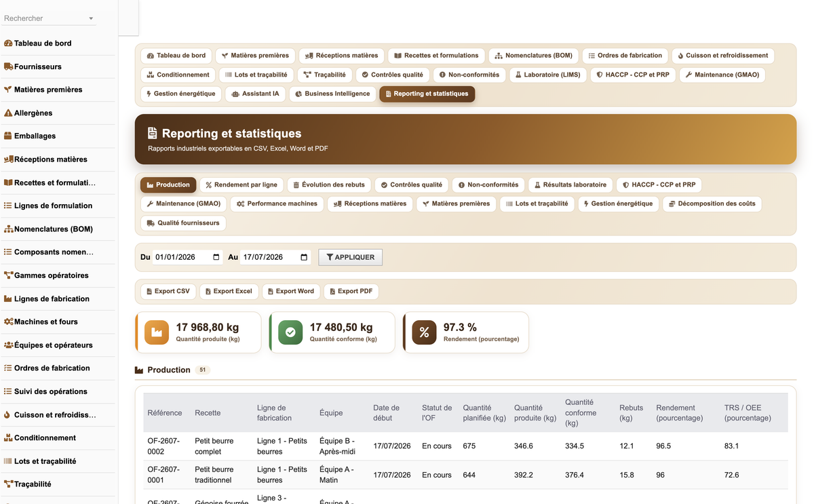Screen dimensions: 814x504
Task: Click the Fournisseurs truck icon in sidebar
Action: click(x=8, y=66)
